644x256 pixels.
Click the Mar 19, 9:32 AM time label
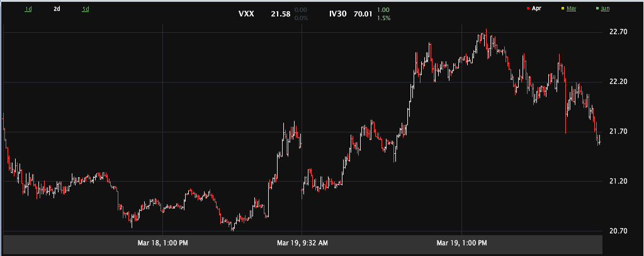point(302,242)
